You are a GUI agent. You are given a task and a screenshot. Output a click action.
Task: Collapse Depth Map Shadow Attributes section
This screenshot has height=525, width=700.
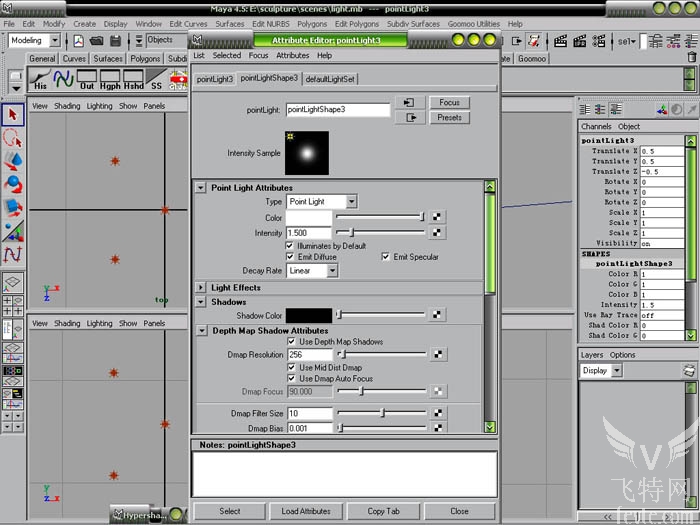[x=202, y=331]
